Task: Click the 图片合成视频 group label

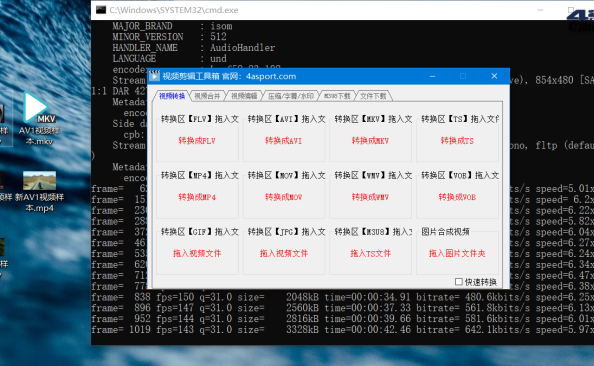Action: click(x=446, y=231)
